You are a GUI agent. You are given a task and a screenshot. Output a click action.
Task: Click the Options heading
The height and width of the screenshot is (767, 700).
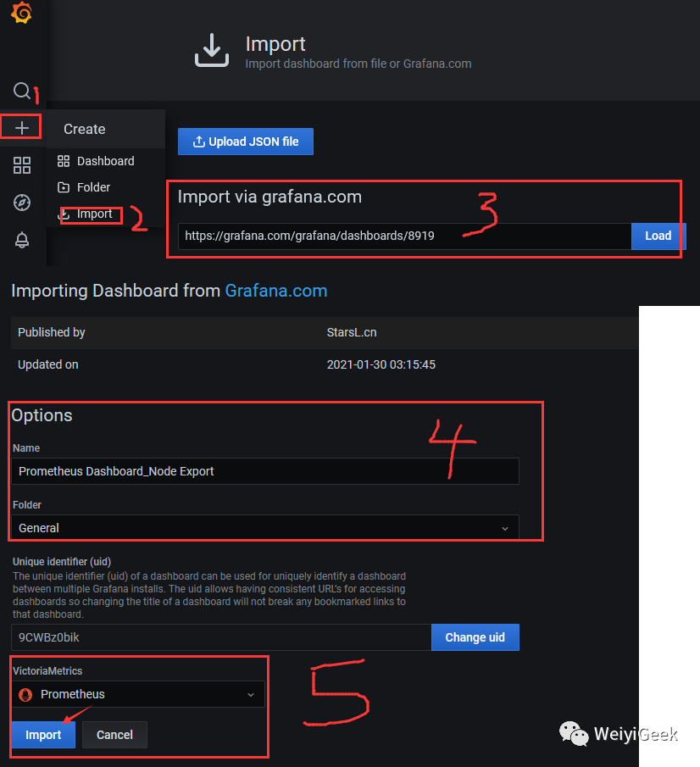click(42, 415)
